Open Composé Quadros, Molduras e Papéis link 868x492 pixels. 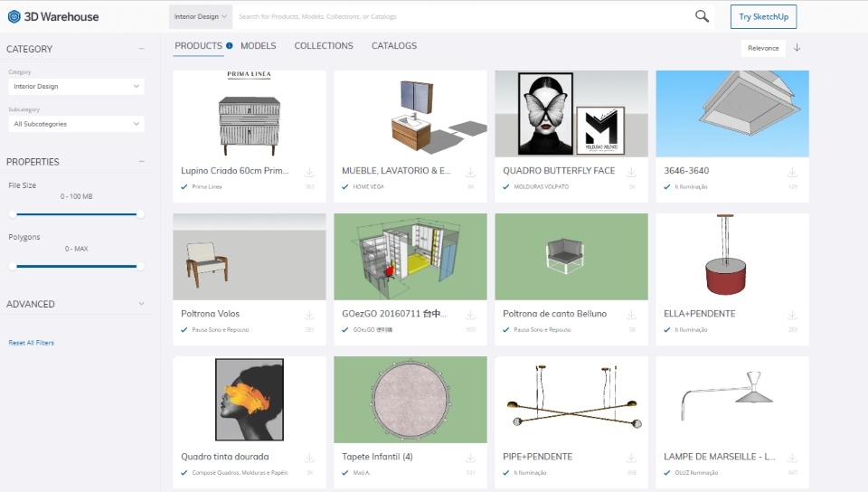coord(240,473)
